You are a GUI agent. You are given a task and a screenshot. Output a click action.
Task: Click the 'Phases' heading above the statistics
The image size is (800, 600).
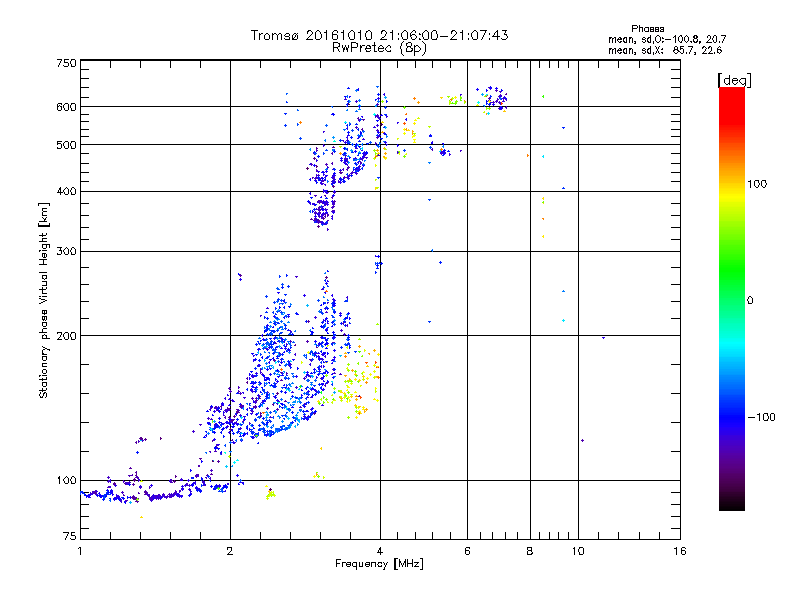(647, 29)
